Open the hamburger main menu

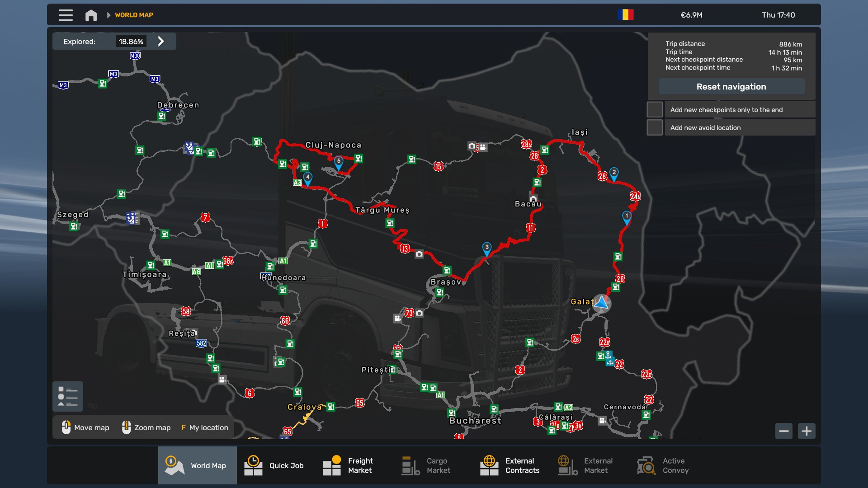(66, 15)
